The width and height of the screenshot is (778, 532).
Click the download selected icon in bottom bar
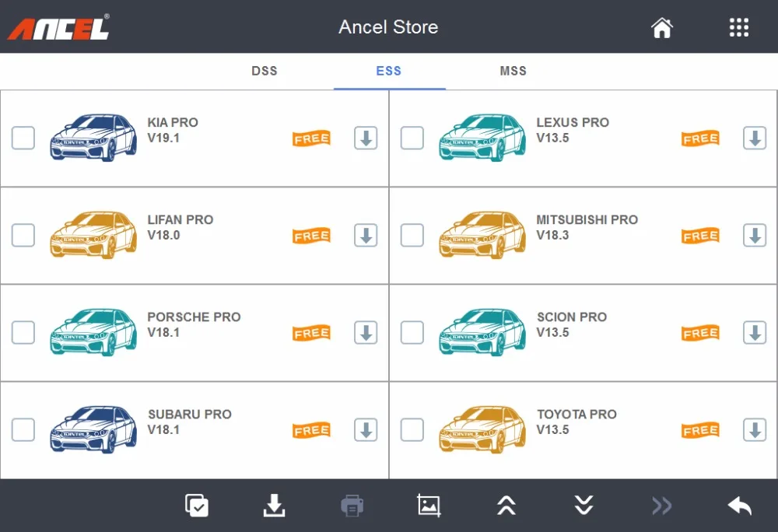pos(274,506)
